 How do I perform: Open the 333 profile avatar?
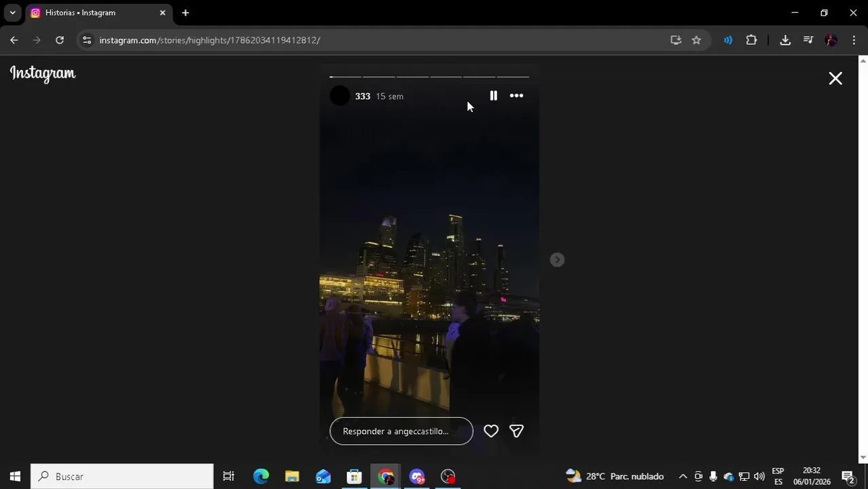click(340, 96)
